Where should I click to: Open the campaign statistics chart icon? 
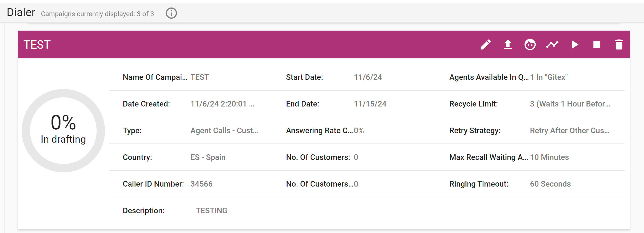tap(552, 44)
